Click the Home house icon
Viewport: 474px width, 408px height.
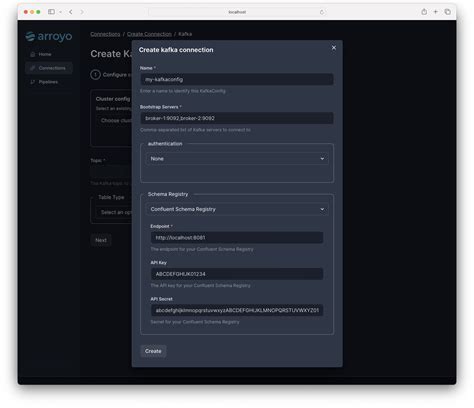(x=32, y=54)
